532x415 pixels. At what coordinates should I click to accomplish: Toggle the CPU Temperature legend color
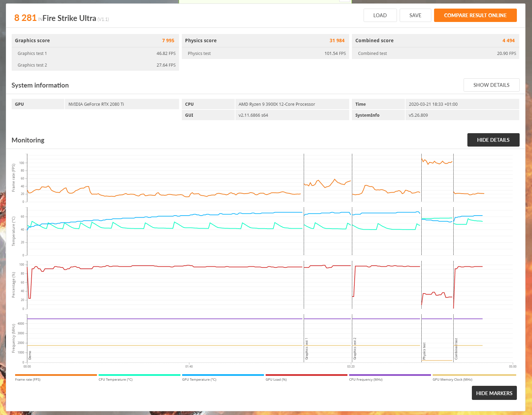click(140, 375)
